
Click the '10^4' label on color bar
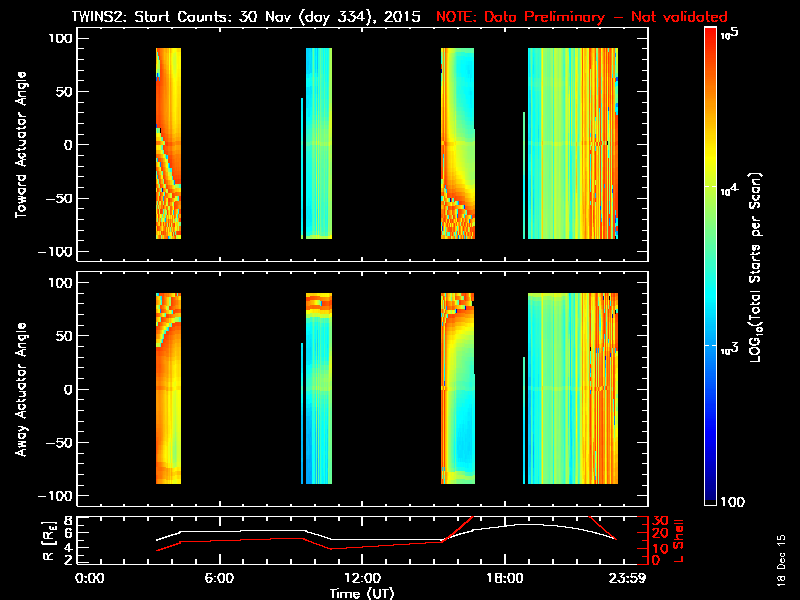[x=729, y=190]
